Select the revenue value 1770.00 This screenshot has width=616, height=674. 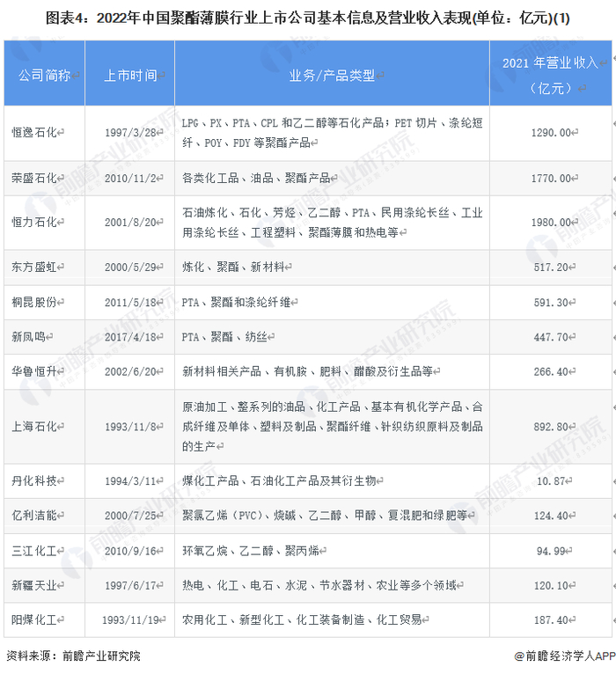(551, 178)
